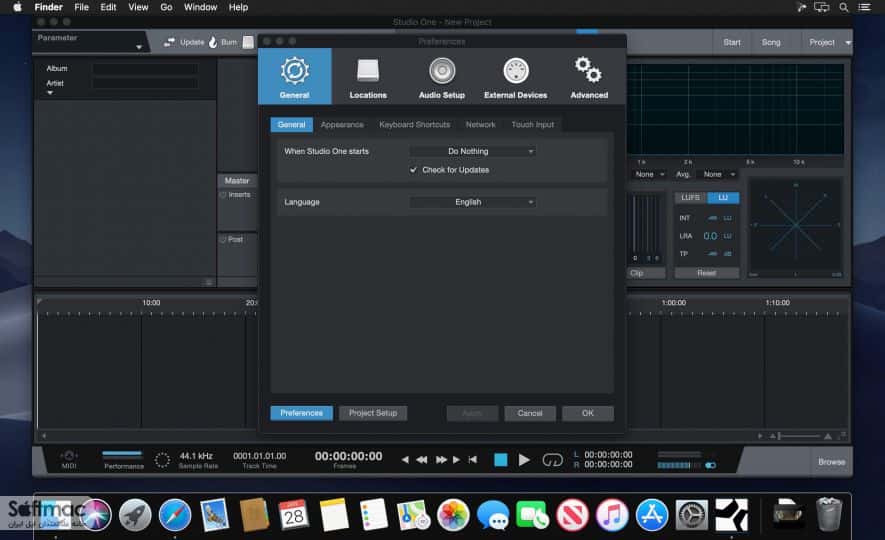Viewport: 885px width, 540px height.
Task: Click the disc image icon beside Burn
Action: 248,42
